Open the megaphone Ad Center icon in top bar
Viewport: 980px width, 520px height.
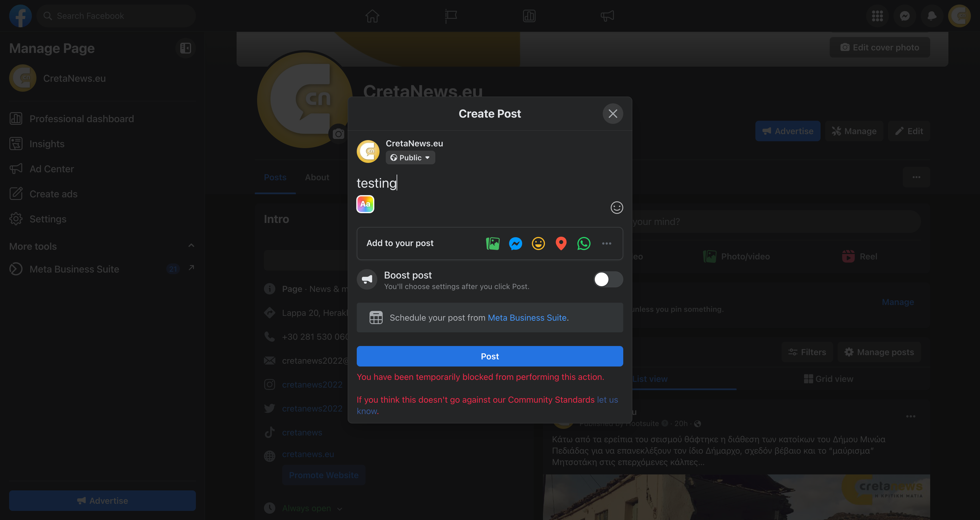(x=607, y=16)
